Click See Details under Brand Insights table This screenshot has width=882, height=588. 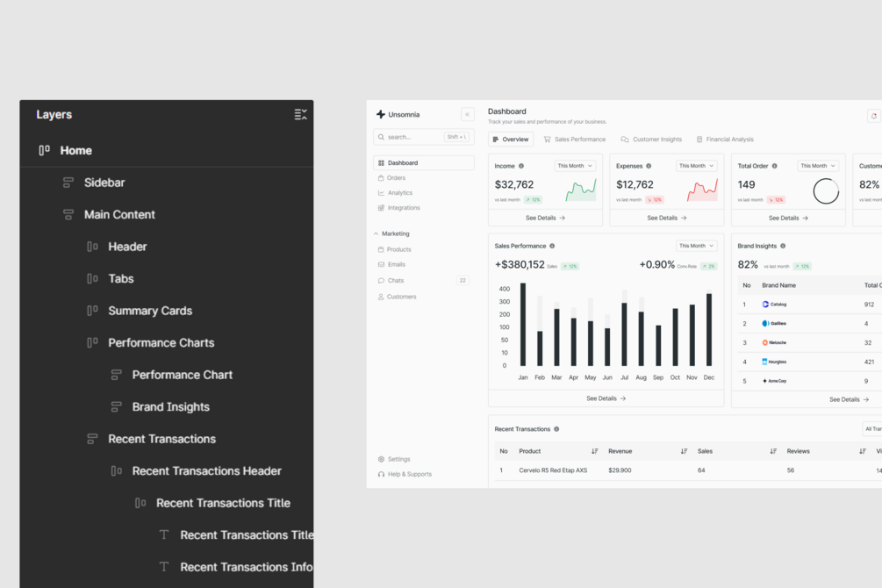click(849, 399)
